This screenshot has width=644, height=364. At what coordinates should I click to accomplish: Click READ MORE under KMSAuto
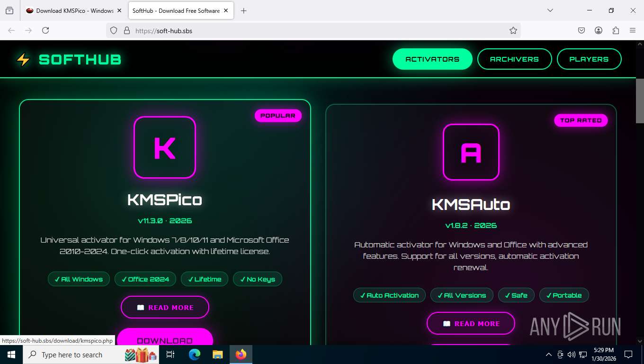pos(471,323)
